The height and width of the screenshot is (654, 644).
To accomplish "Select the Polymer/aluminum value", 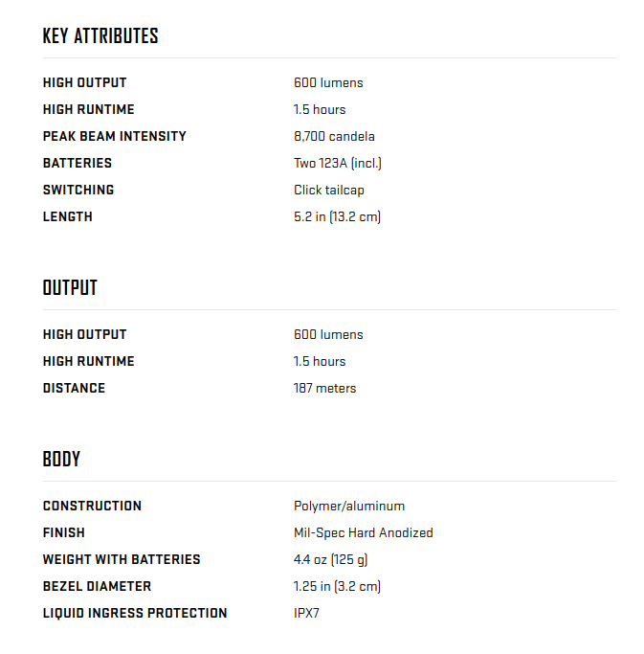I will (x=348, y=507).
